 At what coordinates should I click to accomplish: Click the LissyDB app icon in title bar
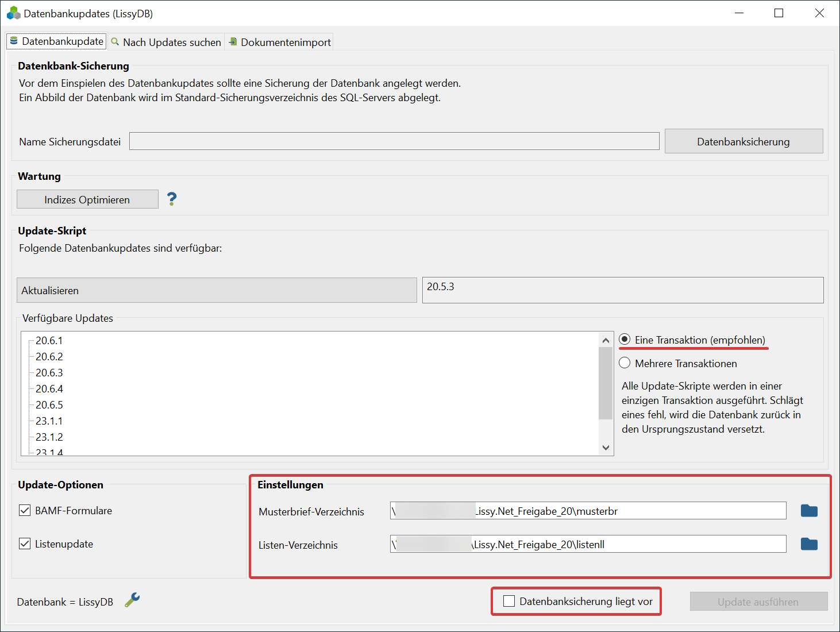click(x=13, y=13)
